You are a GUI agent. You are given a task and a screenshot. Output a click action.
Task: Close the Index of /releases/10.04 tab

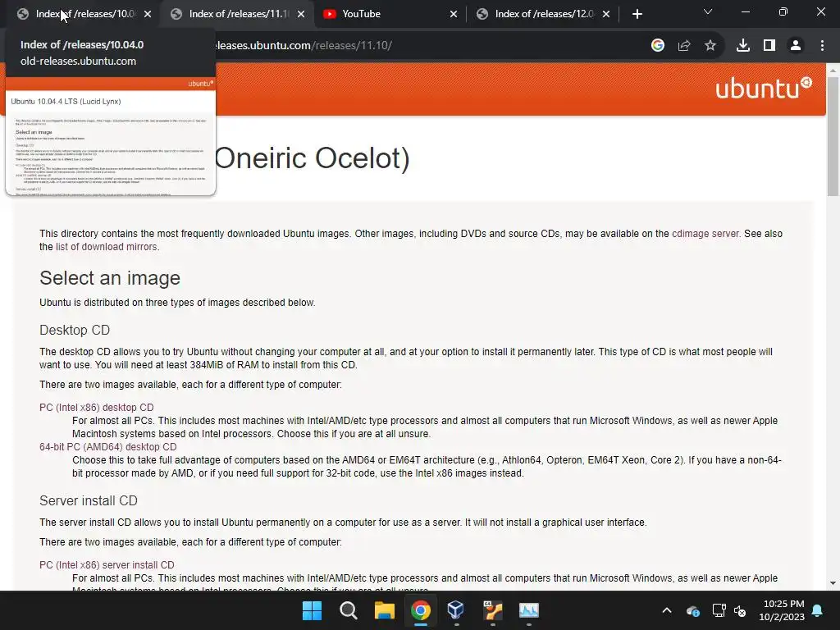click(148, 14)
